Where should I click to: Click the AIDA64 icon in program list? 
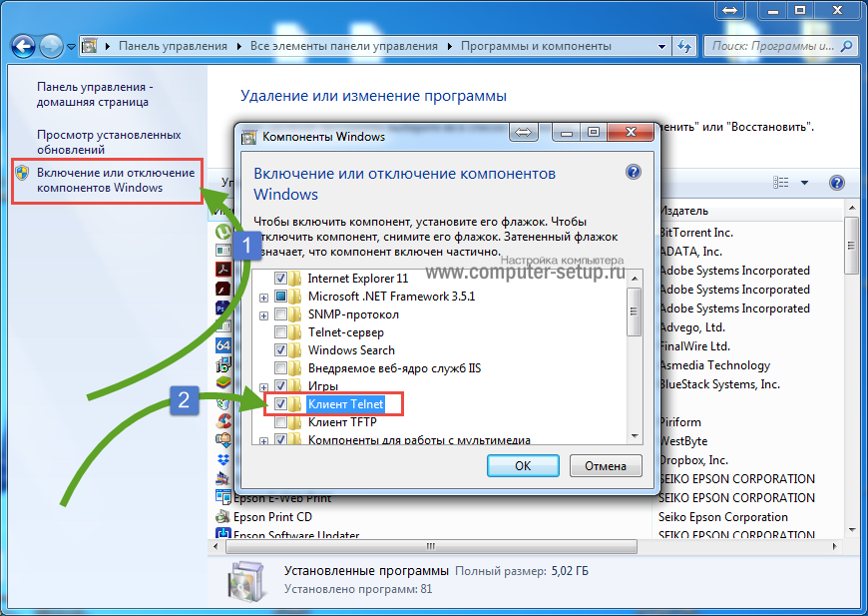point(223,345)
